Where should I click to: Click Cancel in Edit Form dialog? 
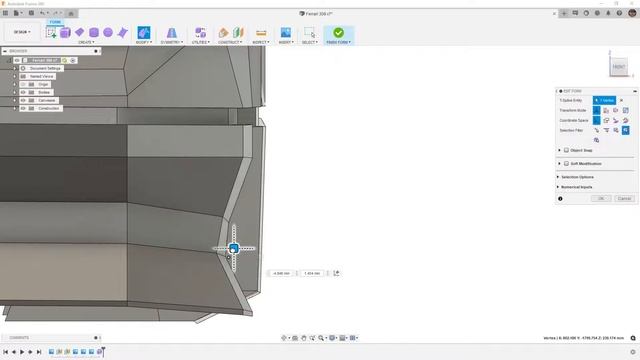point(624,199)
